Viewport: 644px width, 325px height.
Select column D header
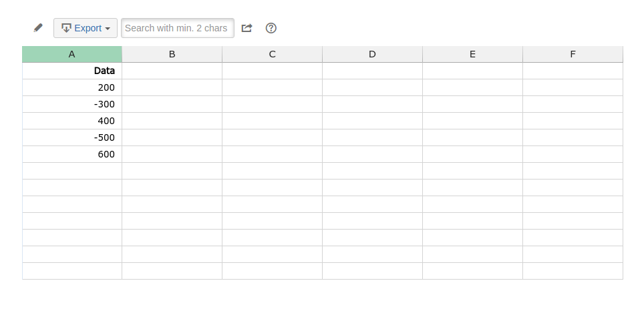point(373,54)
